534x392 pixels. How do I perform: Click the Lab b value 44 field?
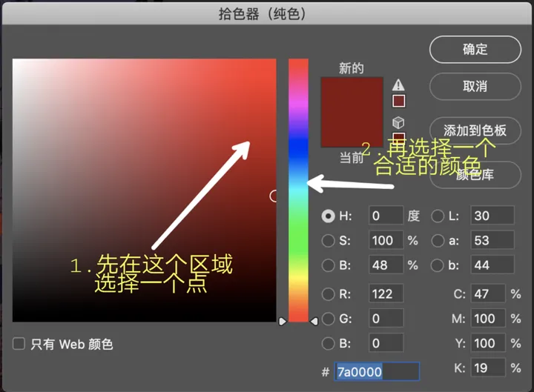pyautogui.click(x=492, y=265)
